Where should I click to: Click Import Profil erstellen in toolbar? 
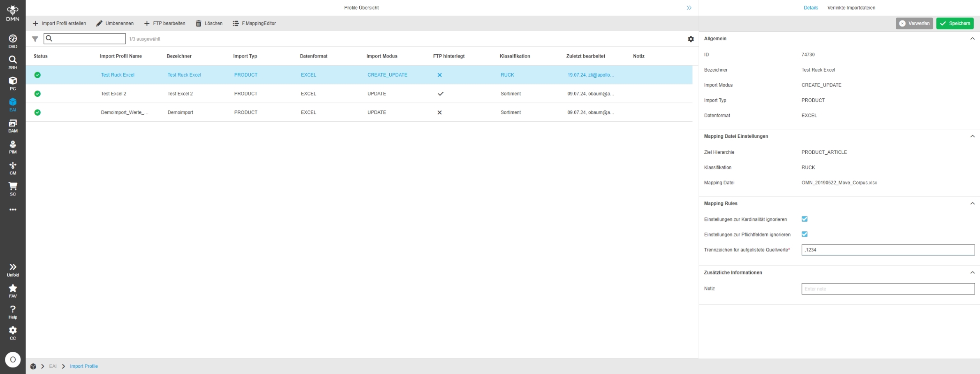pos(60,23)
